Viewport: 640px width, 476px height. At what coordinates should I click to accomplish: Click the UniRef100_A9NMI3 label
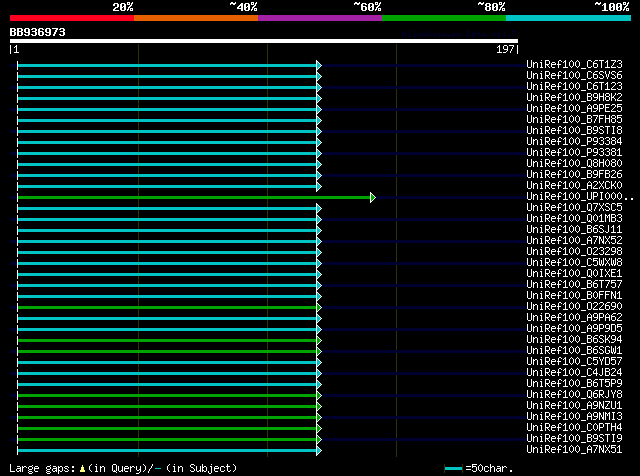(574, 417)
